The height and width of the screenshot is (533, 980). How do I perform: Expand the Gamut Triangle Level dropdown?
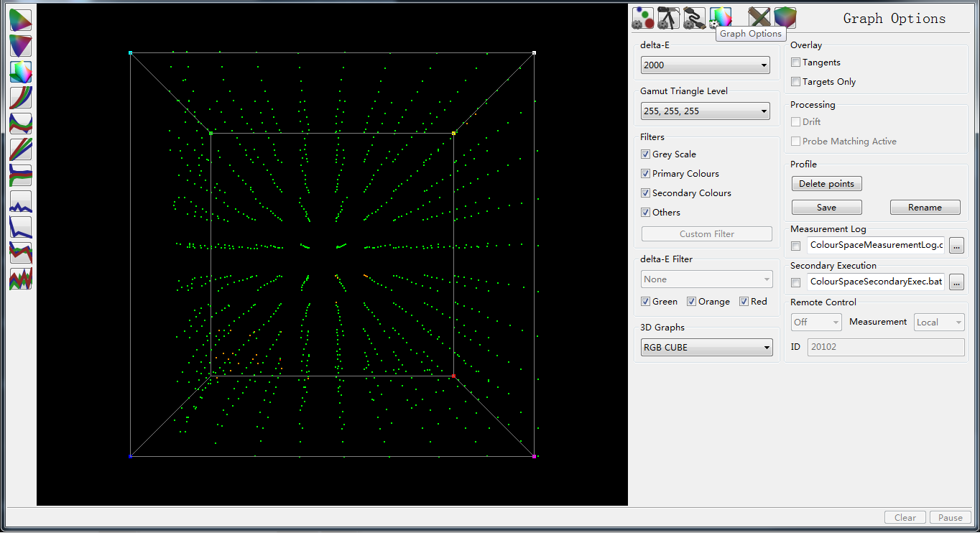click(x=705, y=111)
